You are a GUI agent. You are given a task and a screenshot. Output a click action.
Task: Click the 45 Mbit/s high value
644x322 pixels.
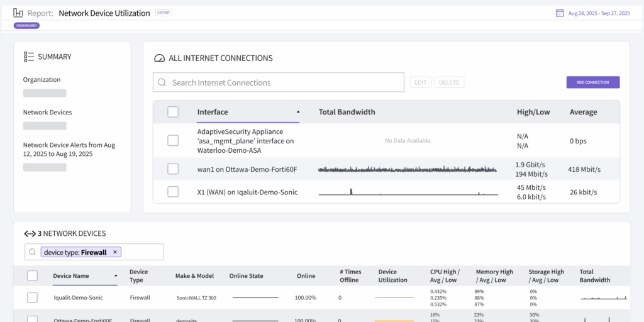point(531,187)
